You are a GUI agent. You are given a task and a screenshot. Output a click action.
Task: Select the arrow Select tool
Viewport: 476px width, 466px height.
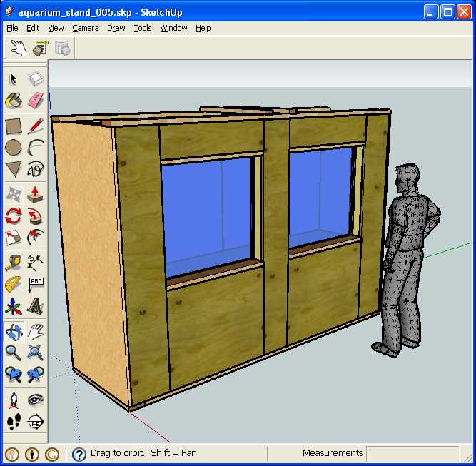14,79
